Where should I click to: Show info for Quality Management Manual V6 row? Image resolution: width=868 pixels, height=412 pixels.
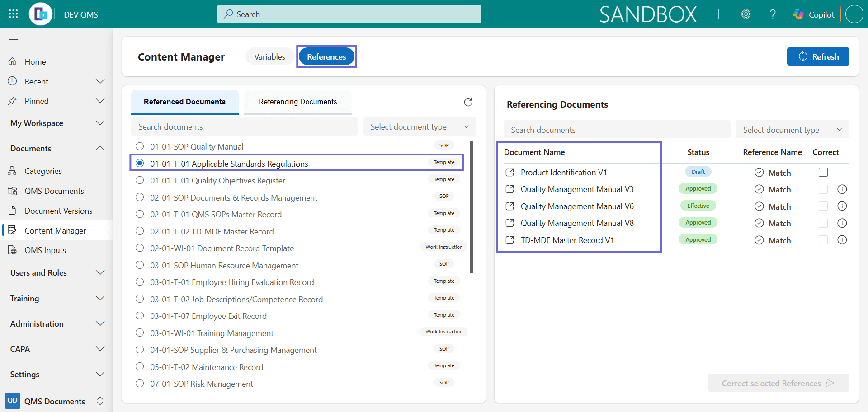coord(842,206)
